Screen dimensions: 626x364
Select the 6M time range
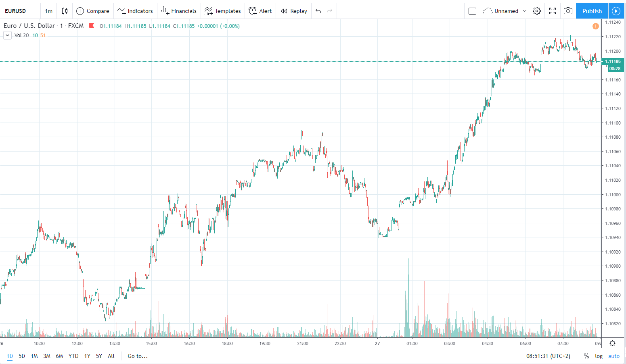[59, 356]
